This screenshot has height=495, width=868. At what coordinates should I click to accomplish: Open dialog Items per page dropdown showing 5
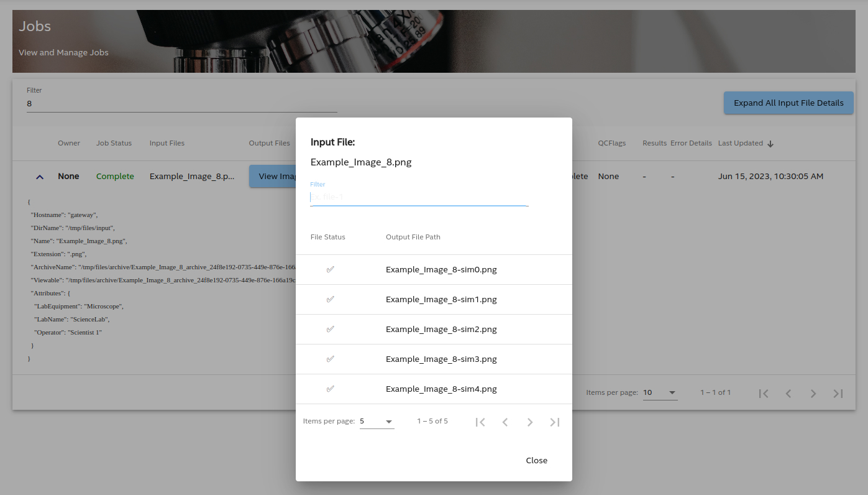tap(377, 422)
